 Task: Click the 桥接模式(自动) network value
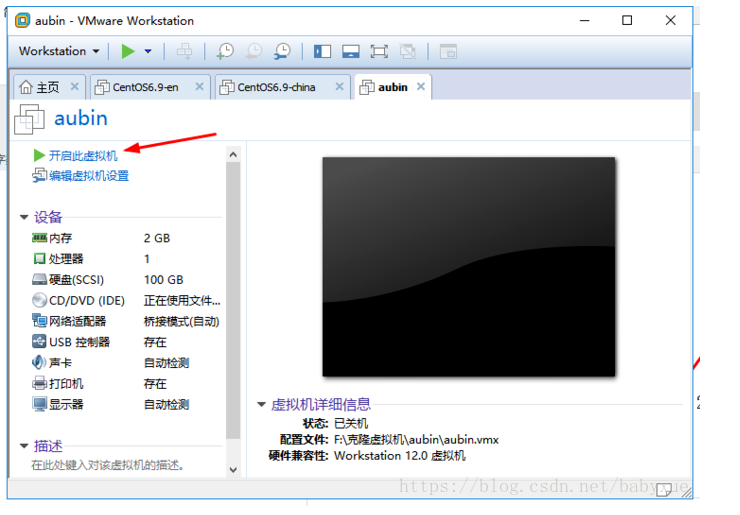tap(182, 321)
